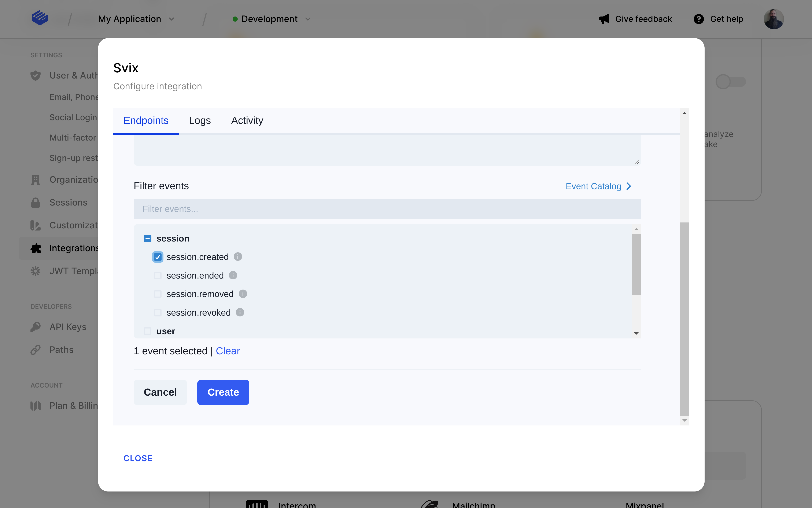Click the Get help question mark icon
Viewport: 812px width, 508px height.
(x=699, y=19)
